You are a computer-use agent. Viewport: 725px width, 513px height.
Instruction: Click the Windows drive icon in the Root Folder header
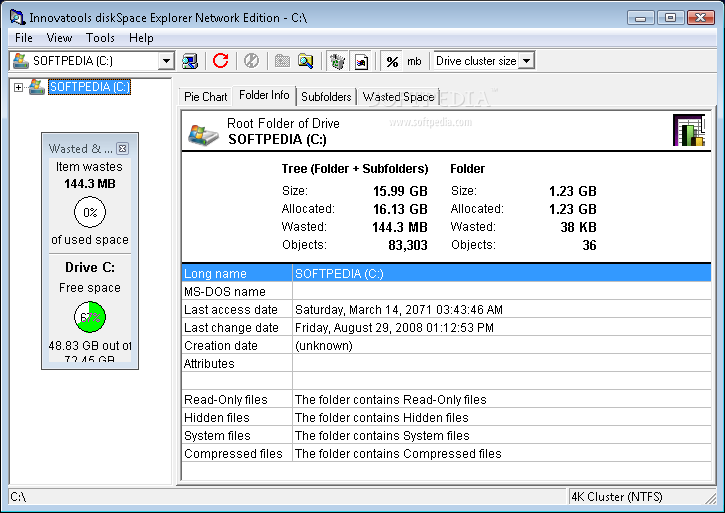click(203, 135)
